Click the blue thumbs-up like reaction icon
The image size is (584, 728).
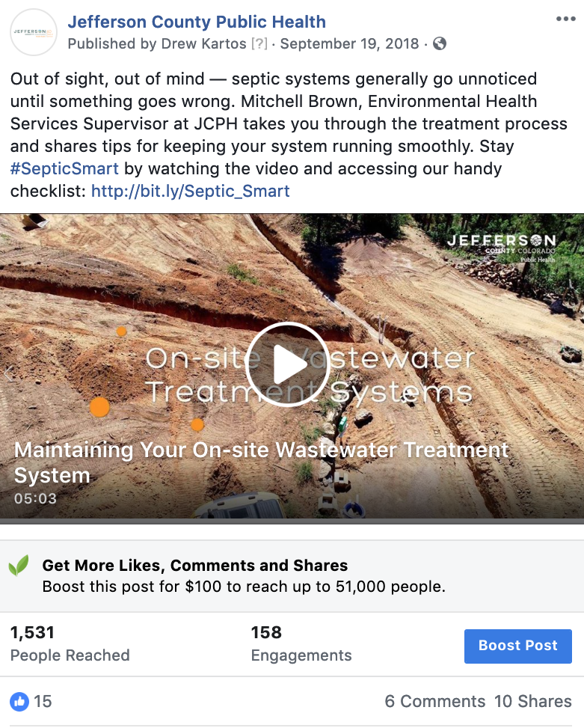point(19,701)
